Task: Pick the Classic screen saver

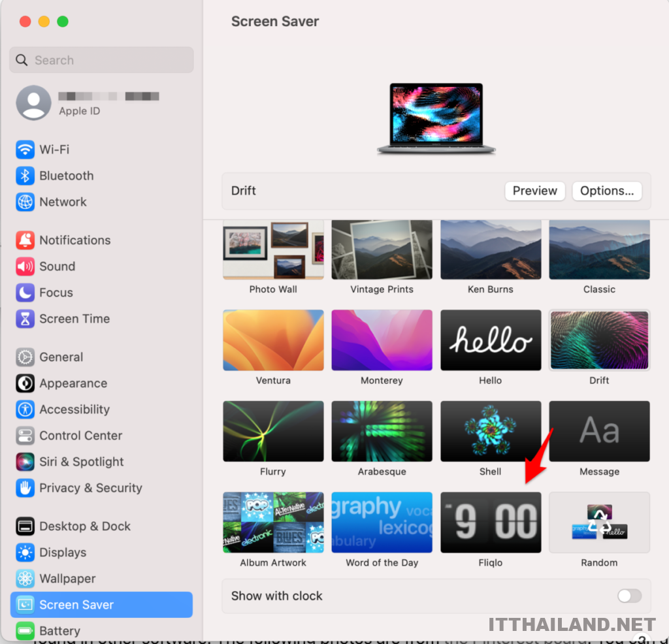Action: click(x=600, y=250)
